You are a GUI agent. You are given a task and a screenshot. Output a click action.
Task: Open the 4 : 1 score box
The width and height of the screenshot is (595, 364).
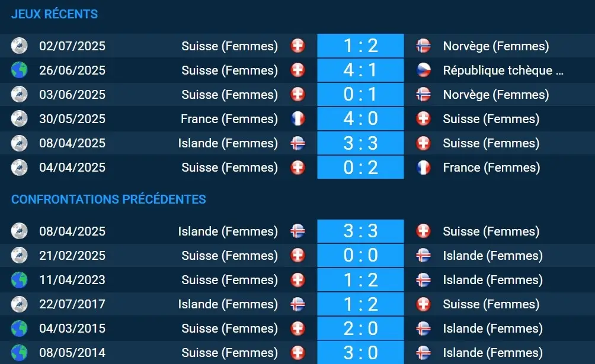[x=360, y=70]
